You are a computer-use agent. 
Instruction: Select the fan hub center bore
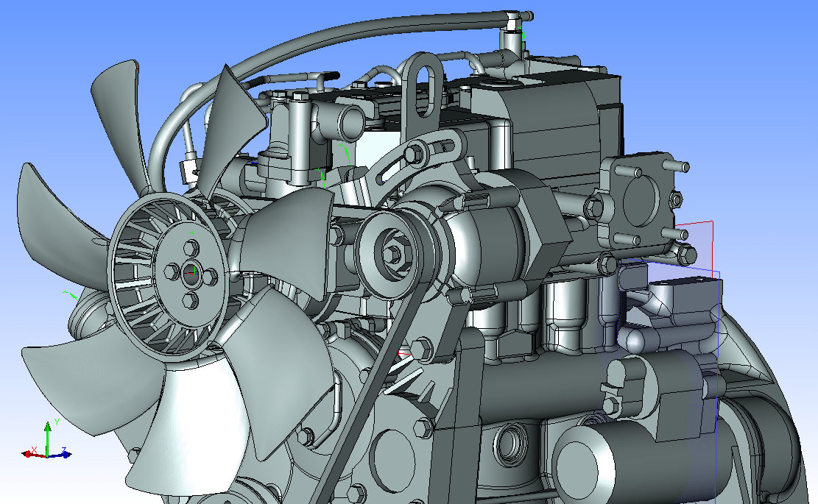pyautogui.click(x=191, y=271)
